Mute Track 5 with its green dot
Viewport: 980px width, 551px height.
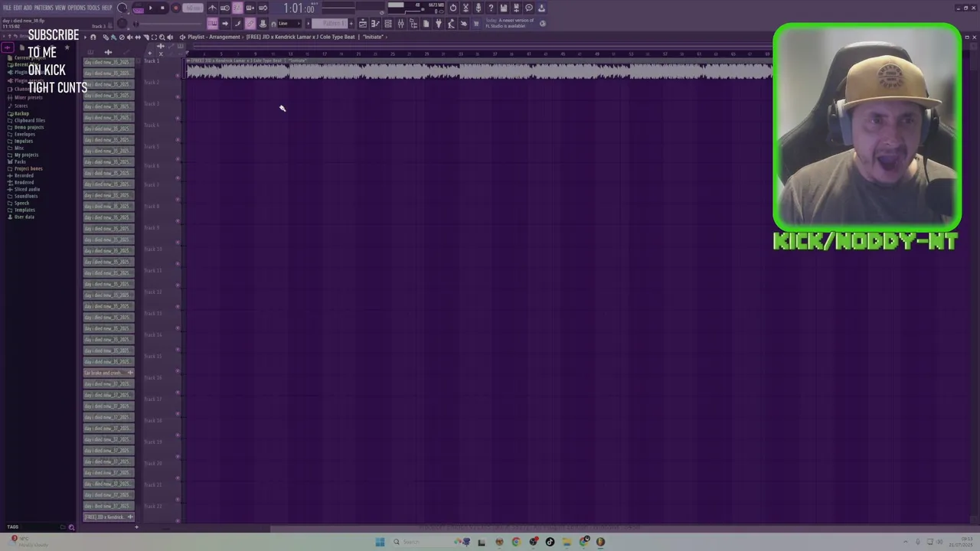point(178,160)
